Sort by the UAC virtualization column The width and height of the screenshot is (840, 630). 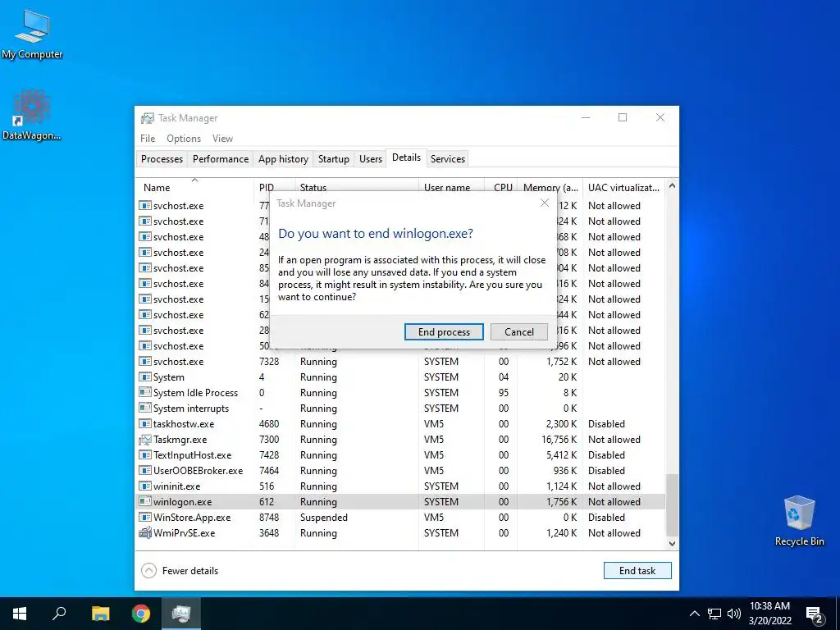(623, 188)
